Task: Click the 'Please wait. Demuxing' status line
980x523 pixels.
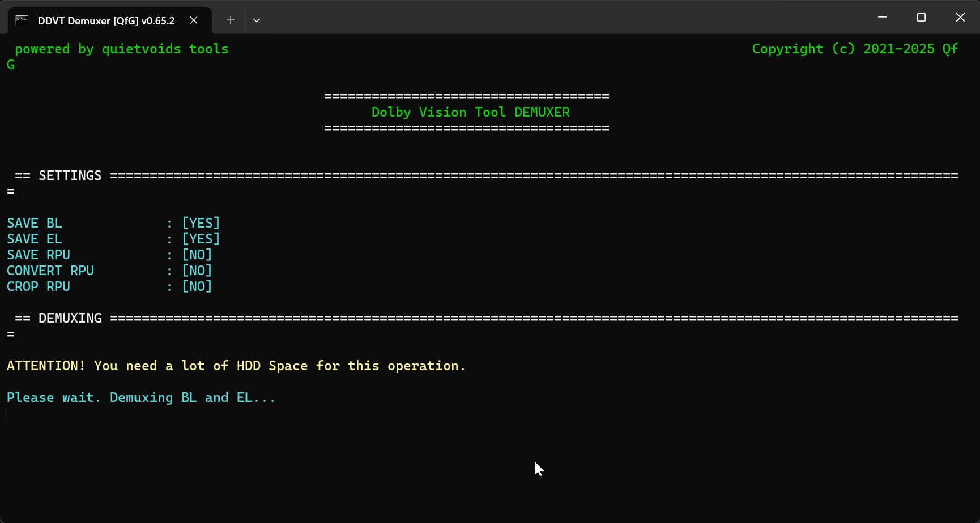Action: click(140, 397)
